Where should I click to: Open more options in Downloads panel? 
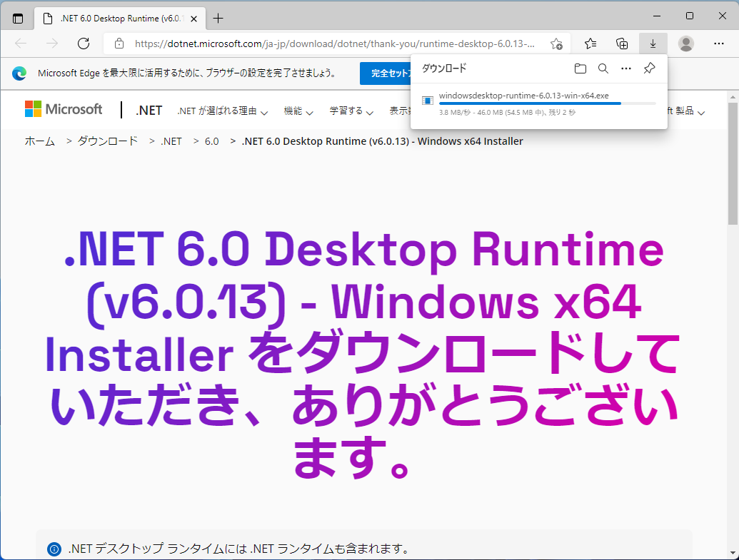(626, 68)
